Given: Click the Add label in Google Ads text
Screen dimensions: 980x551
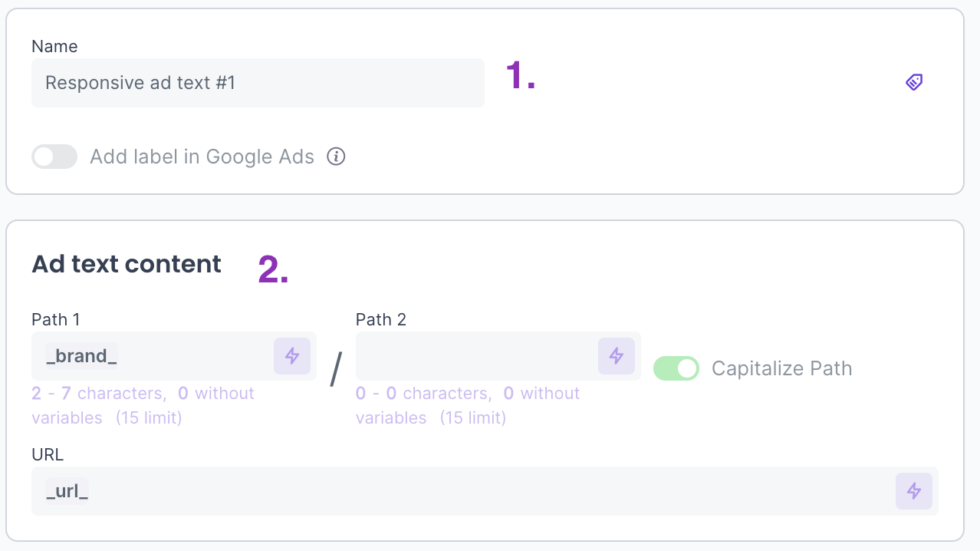Looking at the screenshot, I should [x=202, y=157].
